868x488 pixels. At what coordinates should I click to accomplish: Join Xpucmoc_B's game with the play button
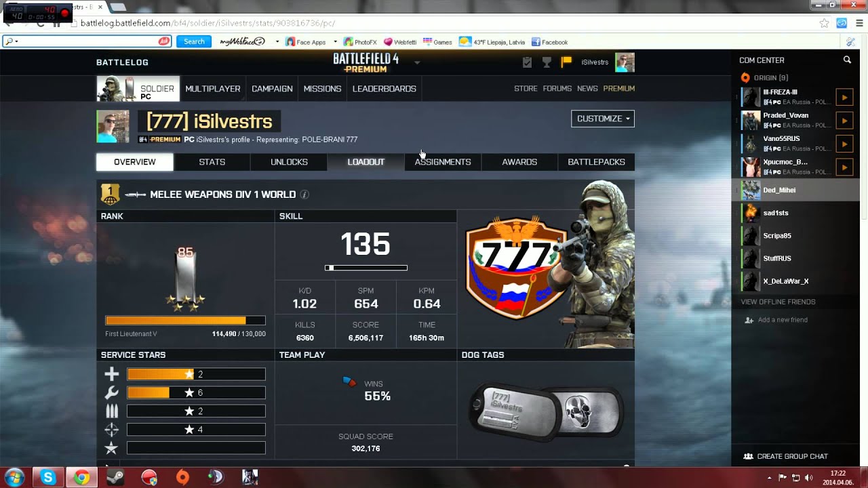point(844,167)
